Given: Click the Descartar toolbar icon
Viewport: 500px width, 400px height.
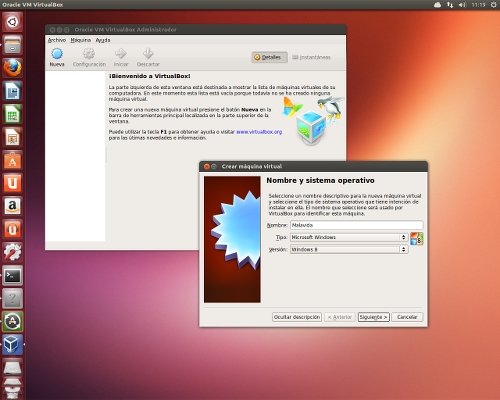Looking at the screenshot, I should click(x=148, y=57).
